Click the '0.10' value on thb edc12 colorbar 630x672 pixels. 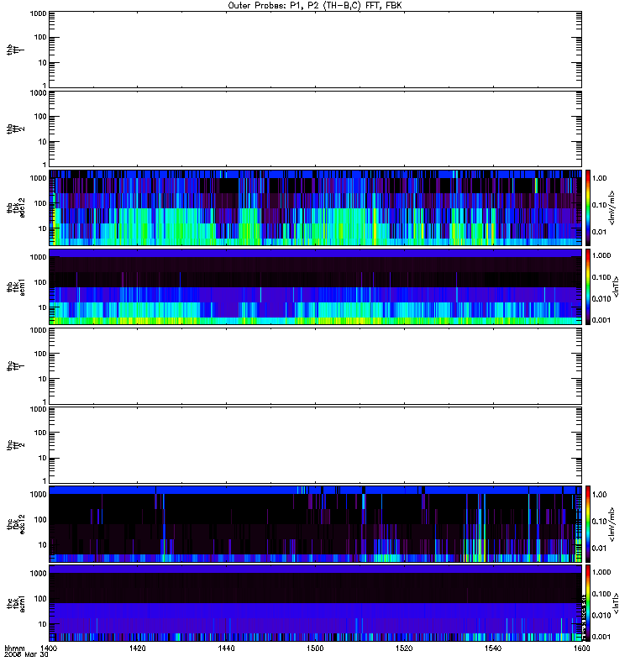click(600, 205)
